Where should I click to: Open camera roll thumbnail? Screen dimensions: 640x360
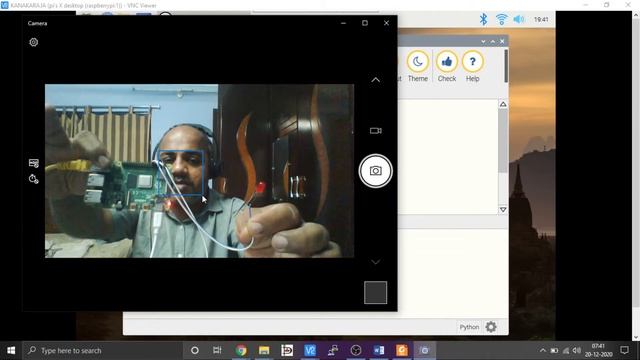[x=376, y=292]
